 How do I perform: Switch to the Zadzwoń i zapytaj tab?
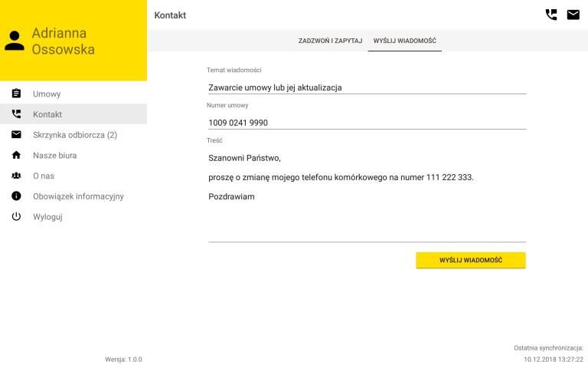pos(330,41)
